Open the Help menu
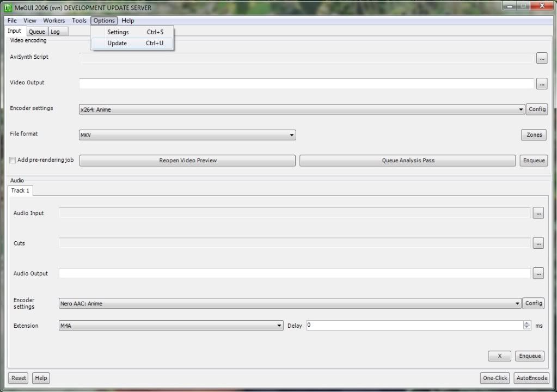This screenshot has height=392, width=557. (x=128, y=21)
